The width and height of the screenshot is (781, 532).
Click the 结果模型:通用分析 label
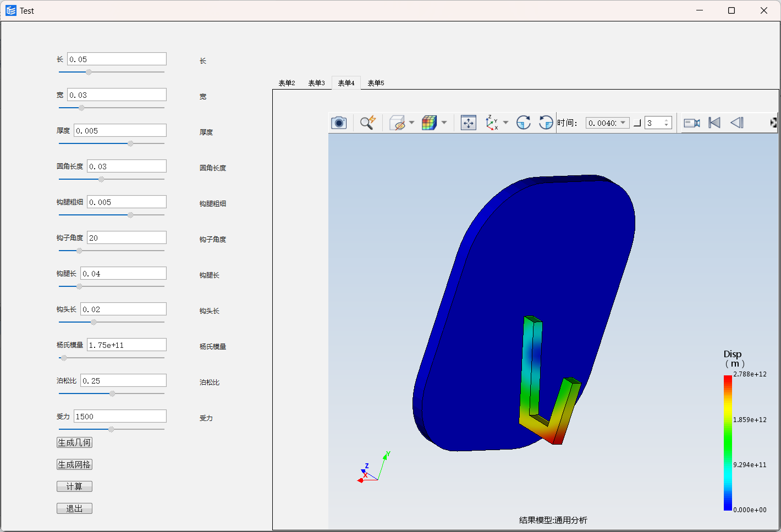click(553, 520)
